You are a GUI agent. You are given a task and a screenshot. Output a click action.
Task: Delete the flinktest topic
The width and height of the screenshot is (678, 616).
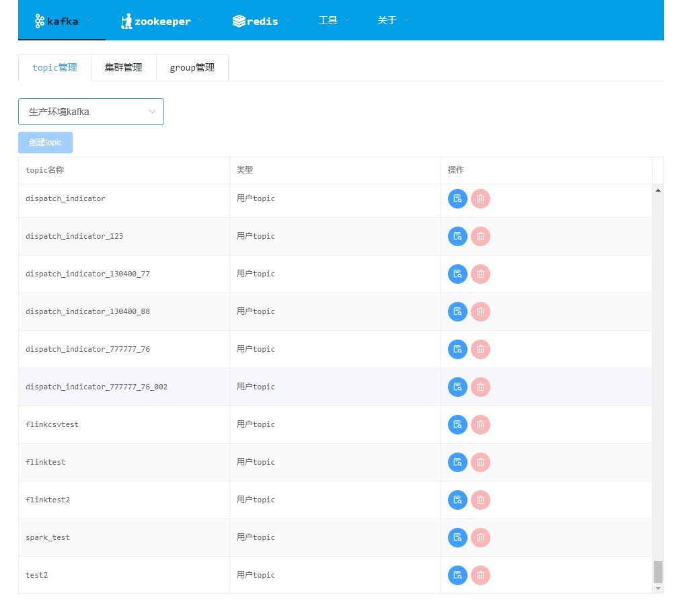click(x=480, y=462)
